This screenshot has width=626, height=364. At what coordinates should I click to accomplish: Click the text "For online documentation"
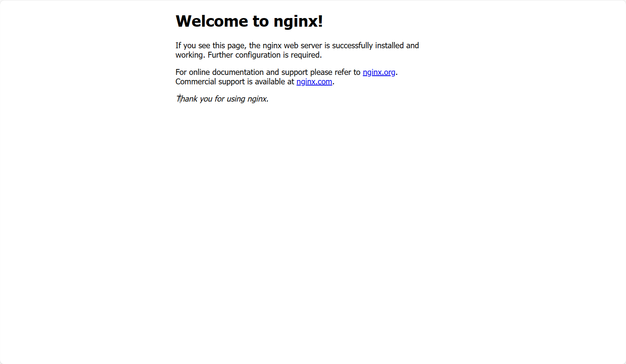click(220, 72)
